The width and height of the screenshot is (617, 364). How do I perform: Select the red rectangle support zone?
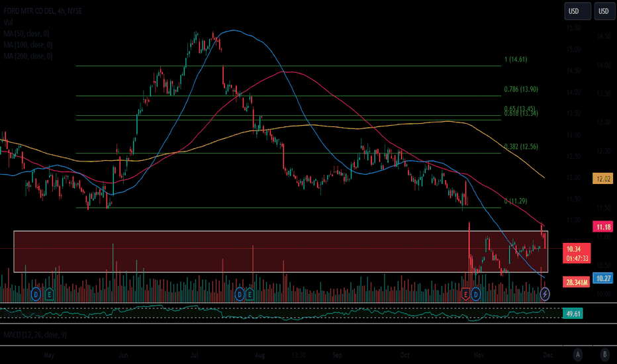[x=281, y=251]
